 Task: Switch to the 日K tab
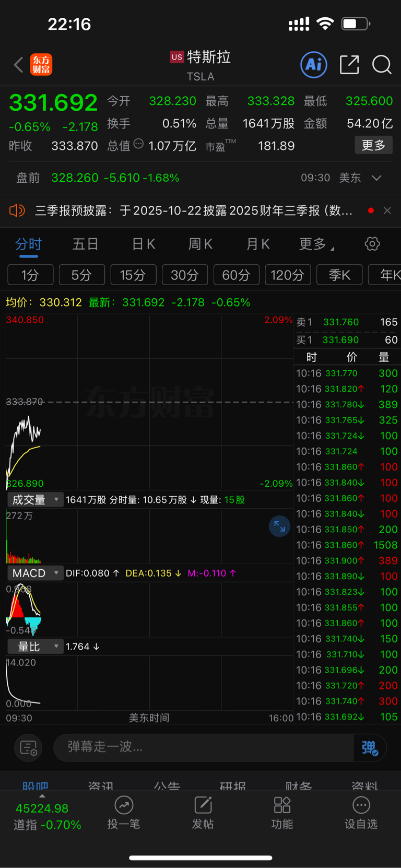(143, 244)
